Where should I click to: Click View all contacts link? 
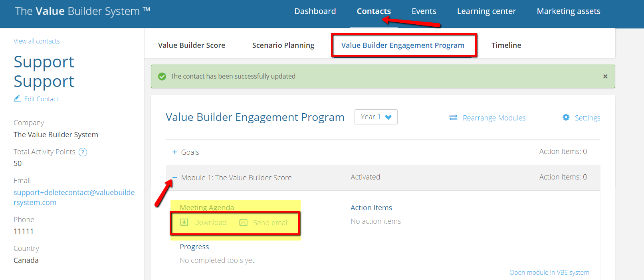click(x=37, y=41)
